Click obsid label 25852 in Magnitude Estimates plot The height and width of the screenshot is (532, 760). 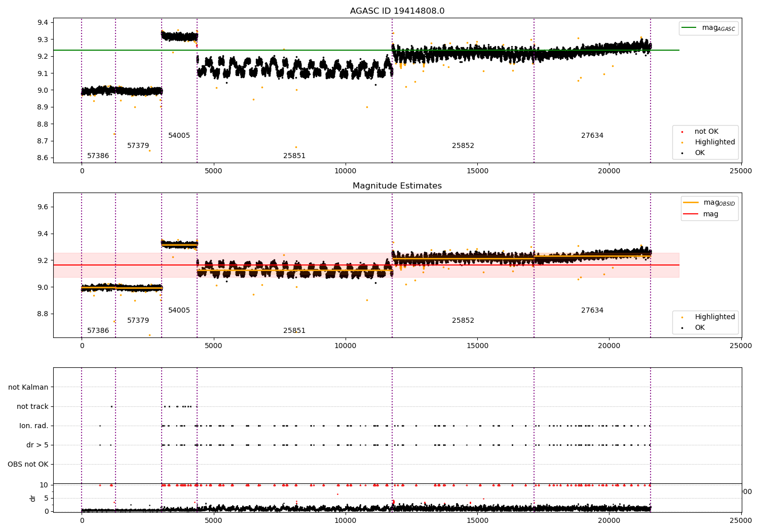pyautogui.click(x=463, y=321)
